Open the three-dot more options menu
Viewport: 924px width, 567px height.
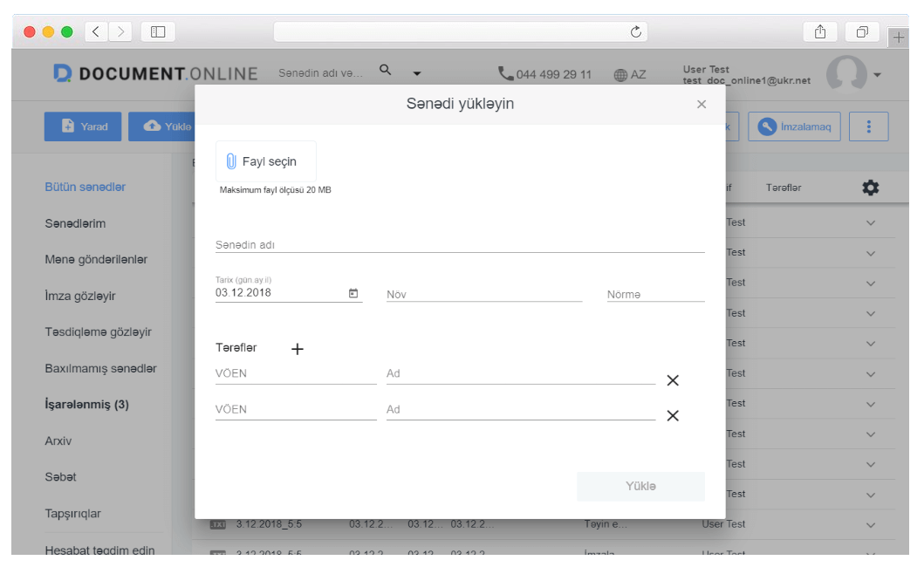click(868, 126)
